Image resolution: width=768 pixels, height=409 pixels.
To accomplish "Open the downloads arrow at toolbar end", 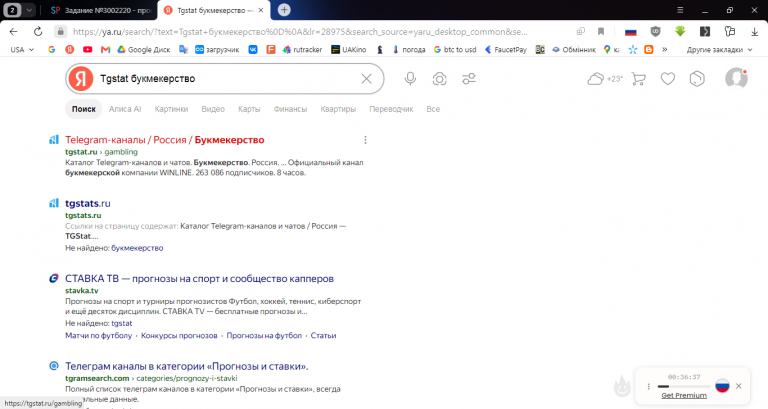I will (754, 31).
